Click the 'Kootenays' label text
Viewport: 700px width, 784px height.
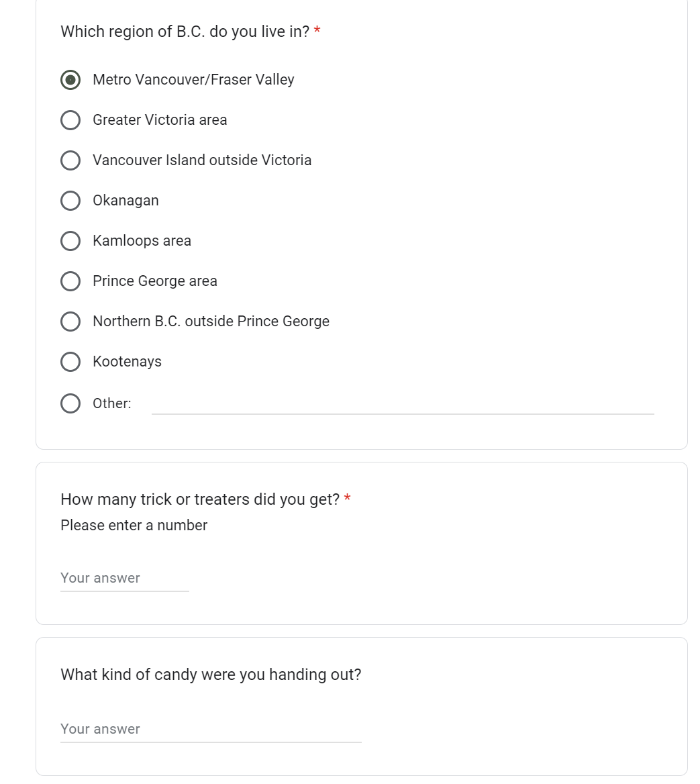(127, 362)
